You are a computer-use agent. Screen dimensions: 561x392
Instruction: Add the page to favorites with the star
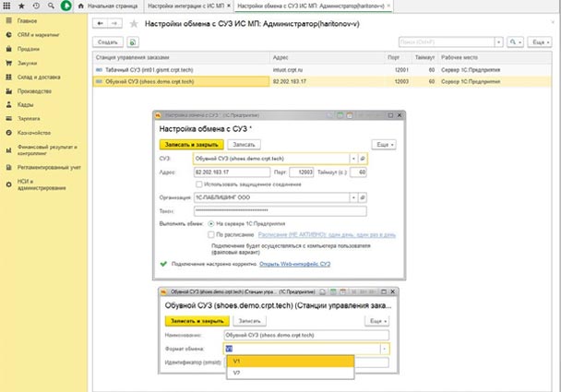coord(134,24)
